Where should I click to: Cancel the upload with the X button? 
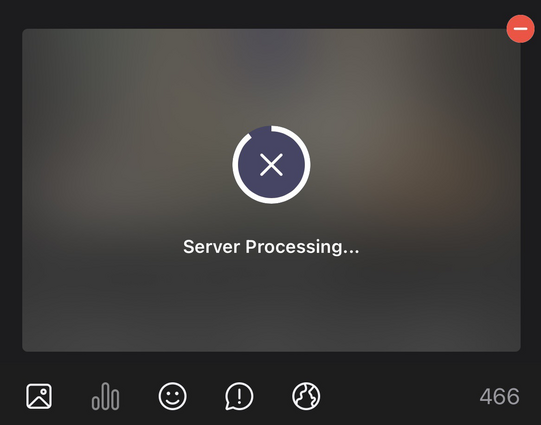tap(271, 165)
